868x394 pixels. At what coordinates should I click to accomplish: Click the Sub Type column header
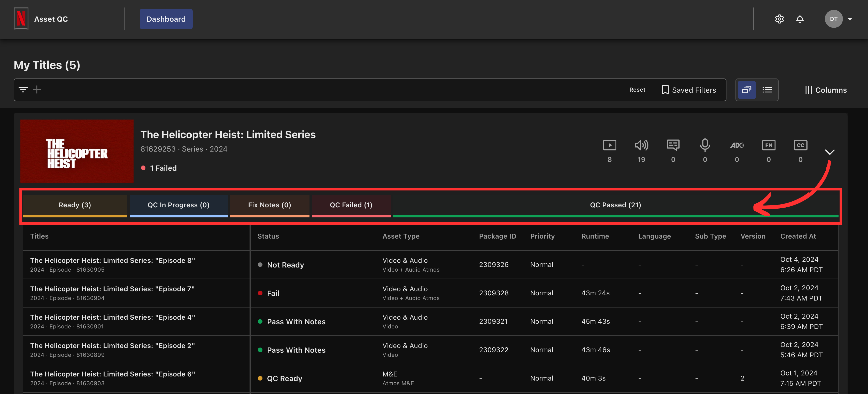[711, 237]
